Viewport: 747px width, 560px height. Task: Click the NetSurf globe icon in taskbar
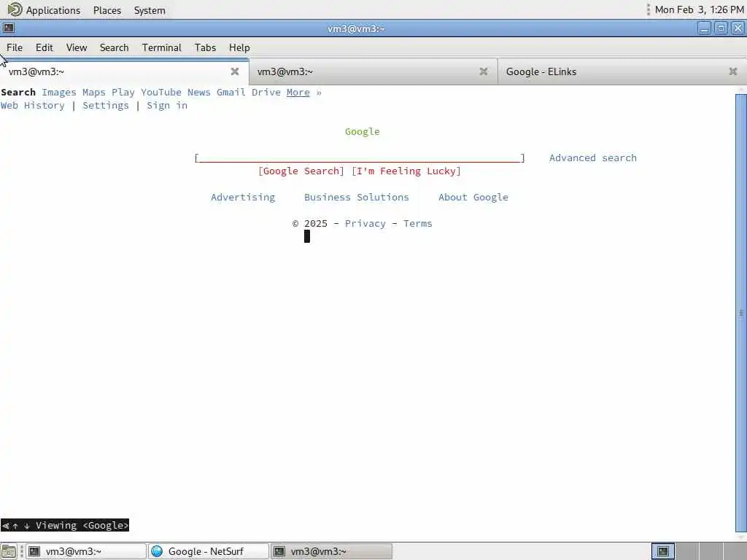coord(157,551)
